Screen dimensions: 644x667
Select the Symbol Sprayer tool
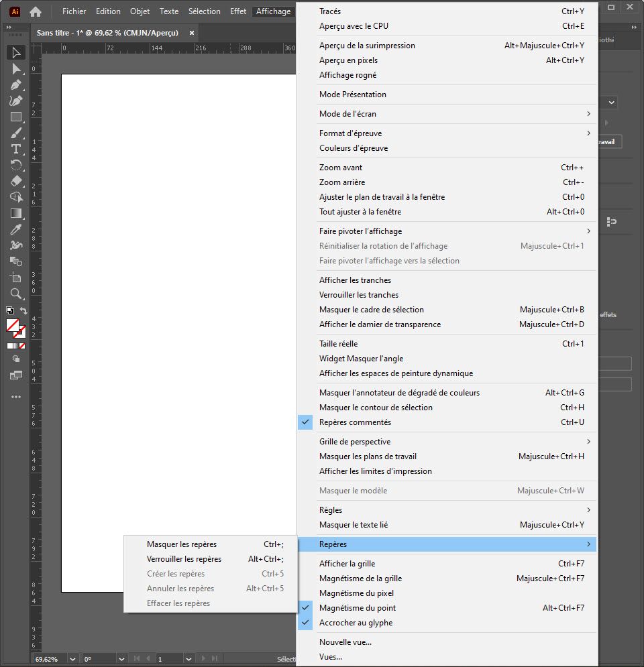[x=15, y=245]
